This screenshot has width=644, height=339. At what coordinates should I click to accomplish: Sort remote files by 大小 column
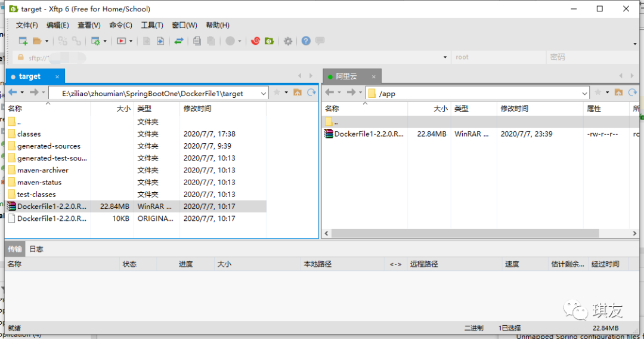point(429,109)
